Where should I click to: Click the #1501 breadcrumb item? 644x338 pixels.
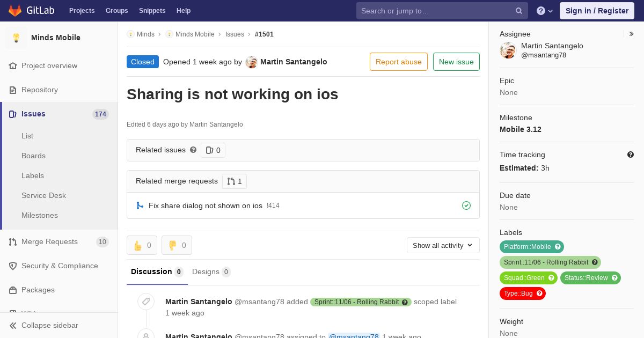264,34
